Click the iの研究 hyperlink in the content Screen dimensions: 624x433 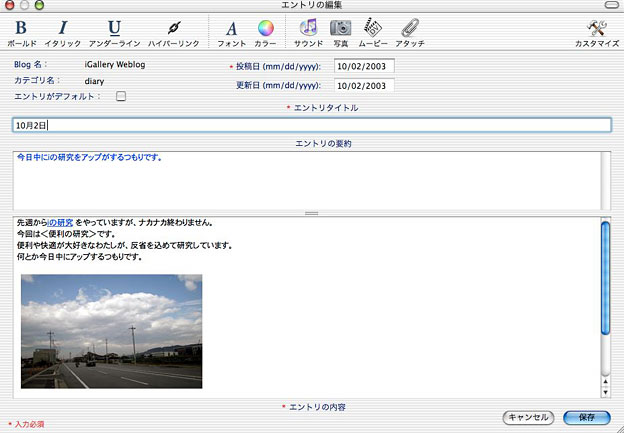tap(60, 222)
